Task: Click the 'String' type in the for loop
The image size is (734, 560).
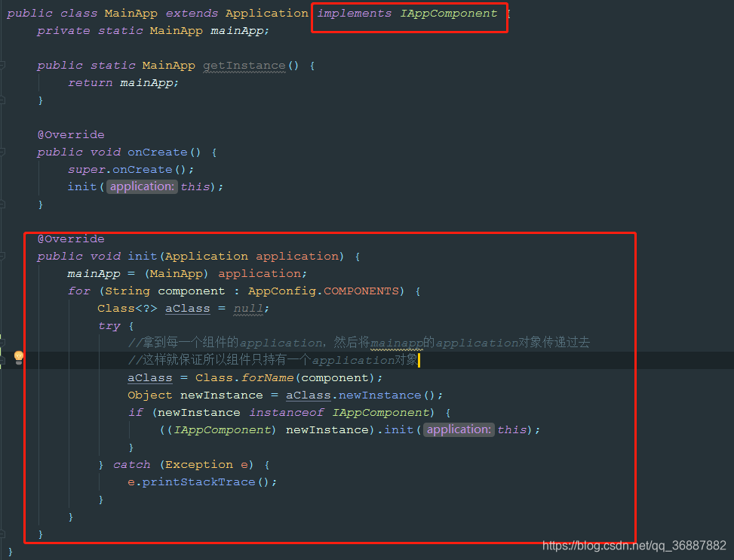Action: (x=127, y=291)
